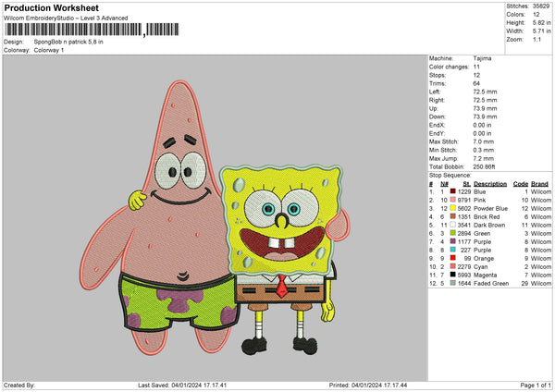555x392 pixels.
Task: Select the coral swatch labeled Cyan
Action: 452,266
